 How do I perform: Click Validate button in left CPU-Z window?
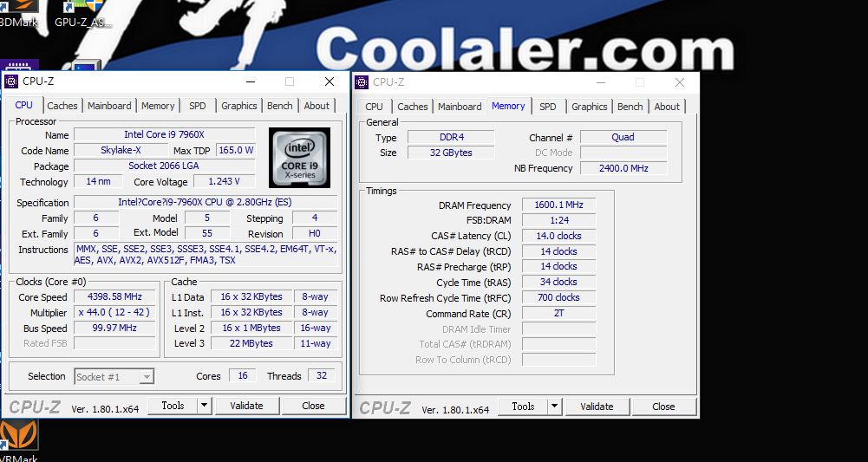(x=246, y=406)
